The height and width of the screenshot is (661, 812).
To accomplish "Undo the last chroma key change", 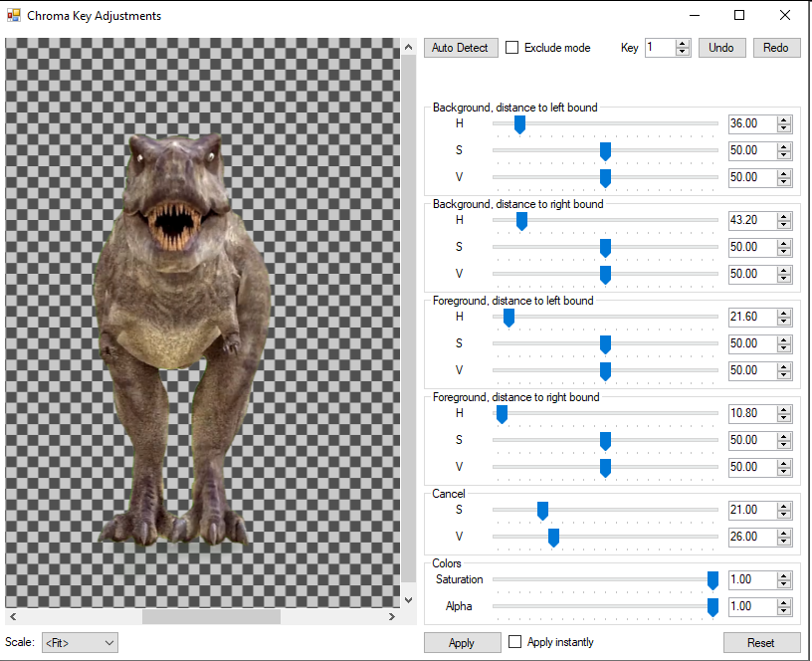I will 721,48.
